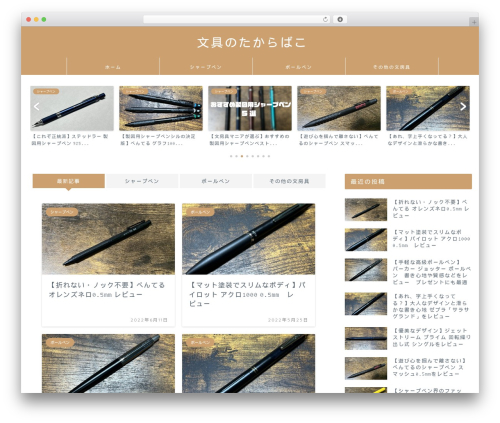This screenshot has width=500, height=423.
Task: Open sidebar post 【遊び心を掴んで離さない】スマッシュ
Action: click(x=429, y=367)
